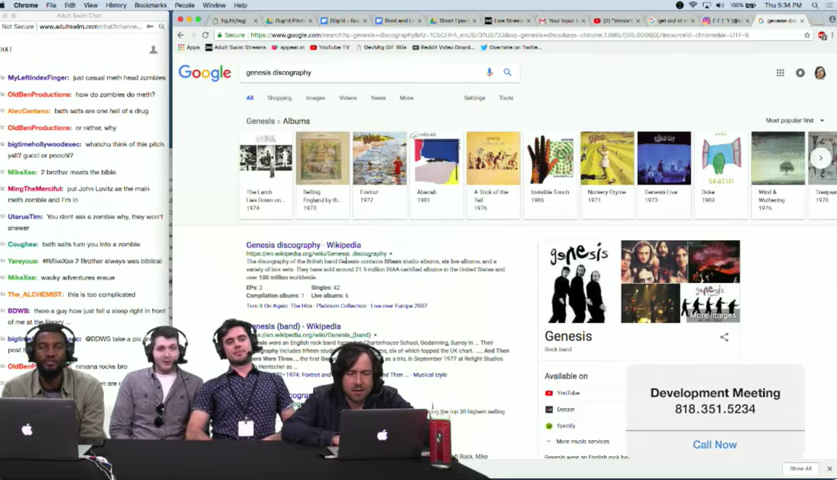This screenshot has width=837, height=480.
Task: Switch to the Instagram browser tab
Action: pos(724,21)
